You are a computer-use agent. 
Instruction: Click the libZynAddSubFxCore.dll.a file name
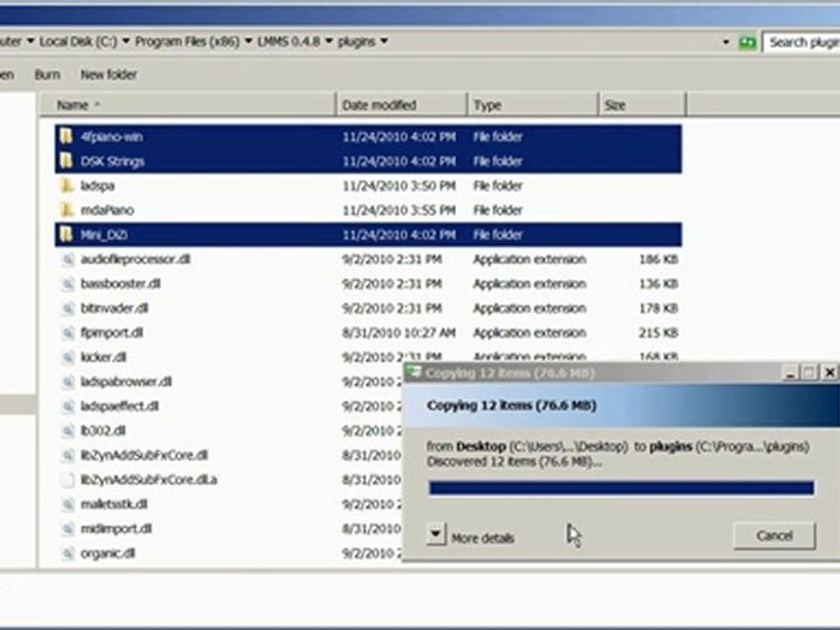pos(149,480)
